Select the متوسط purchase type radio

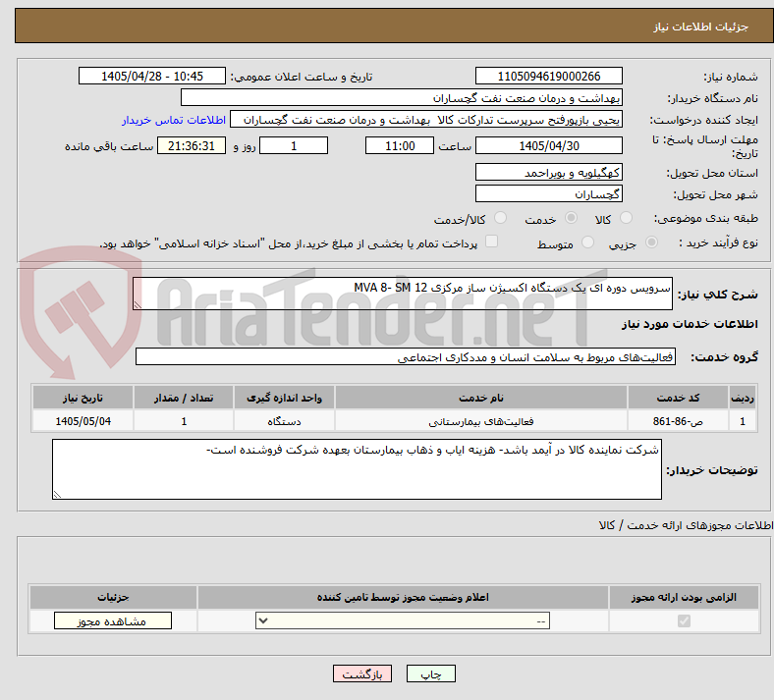tap(587, 242)
